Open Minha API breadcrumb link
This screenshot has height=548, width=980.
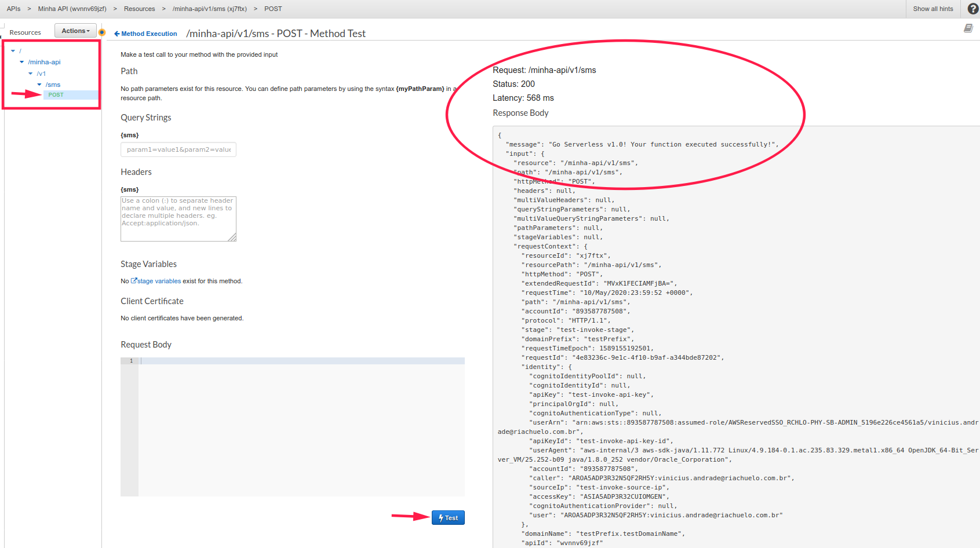pyautogui.click(x=72, y=9)
